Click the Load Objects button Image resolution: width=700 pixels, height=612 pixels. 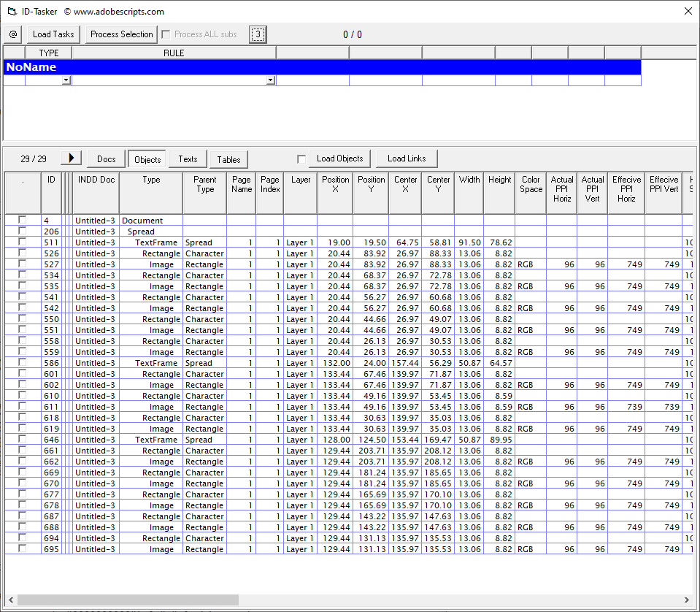pyautogui.click(x=339, y=158)
